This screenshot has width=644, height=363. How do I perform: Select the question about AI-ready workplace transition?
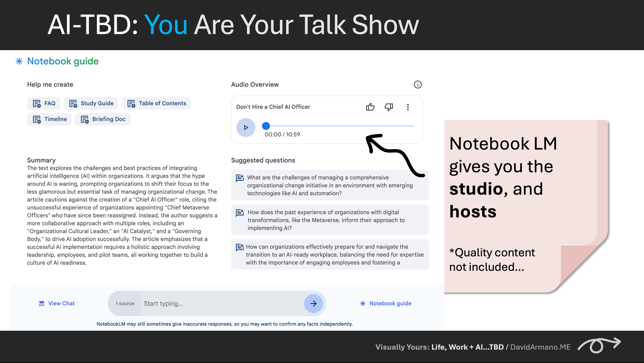pyautogui.click(x=330, y=254)
